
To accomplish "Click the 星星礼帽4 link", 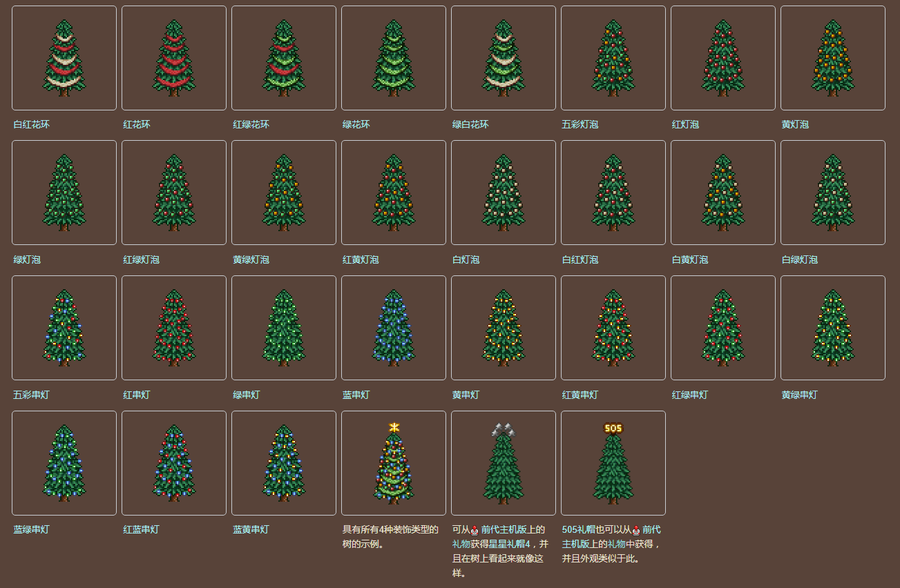I will [509, 544].
